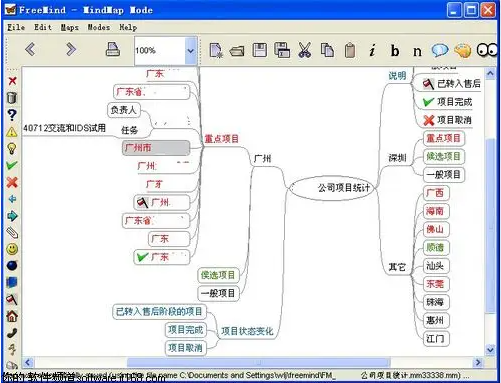Image resolution: width=501 pixels, height=383 pixels.
Task: Open the Edit menu
Action: pos(43,27)
